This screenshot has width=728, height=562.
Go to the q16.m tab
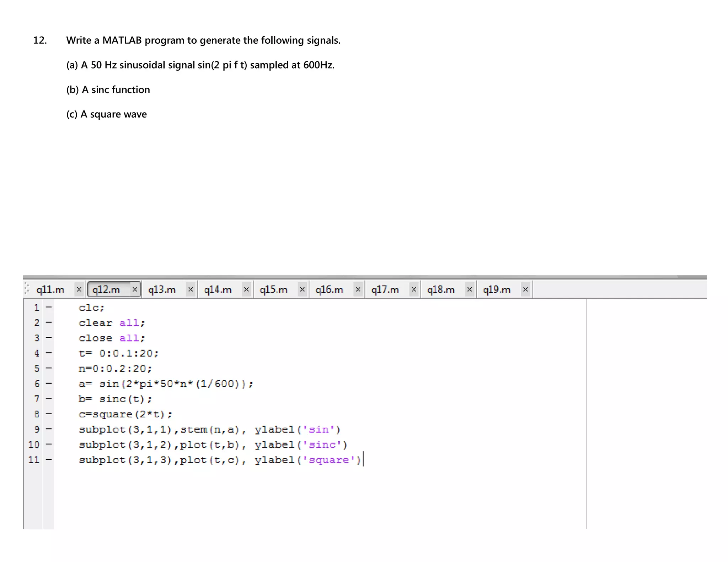(329, 290)
